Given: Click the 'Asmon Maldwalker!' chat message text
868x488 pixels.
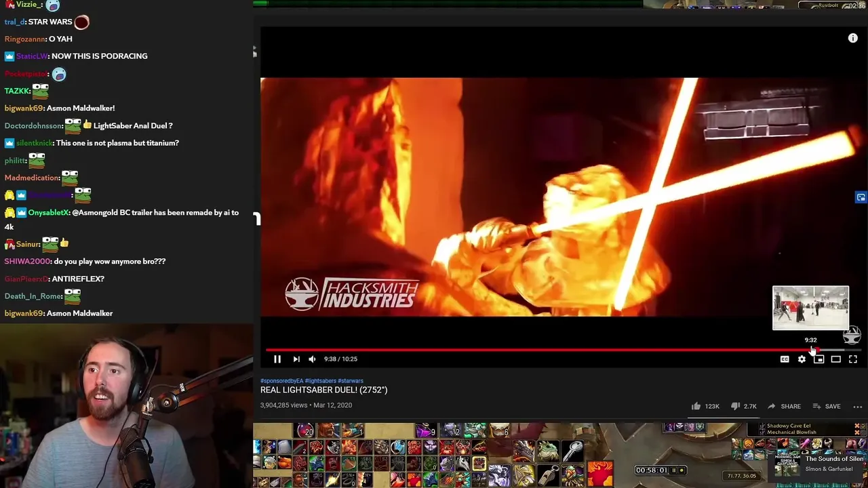Looking at the screenshot, I should [x=81, y=108].
